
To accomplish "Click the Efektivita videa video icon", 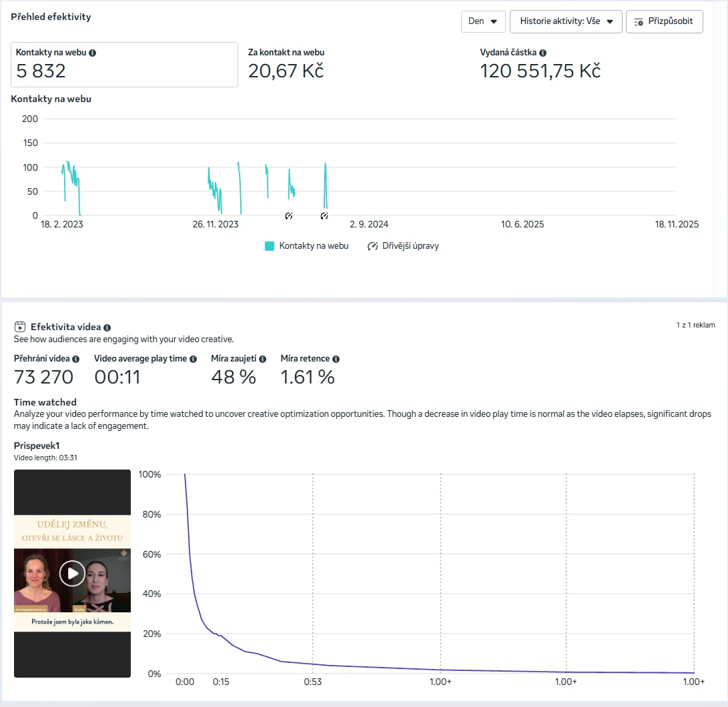I will 20,327.
